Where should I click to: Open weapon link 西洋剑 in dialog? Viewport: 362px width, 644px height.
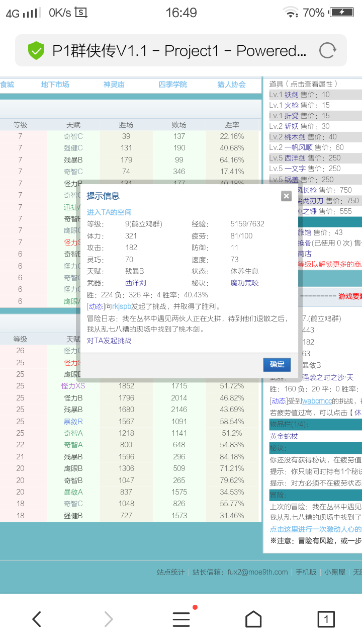tap(136, 283)
